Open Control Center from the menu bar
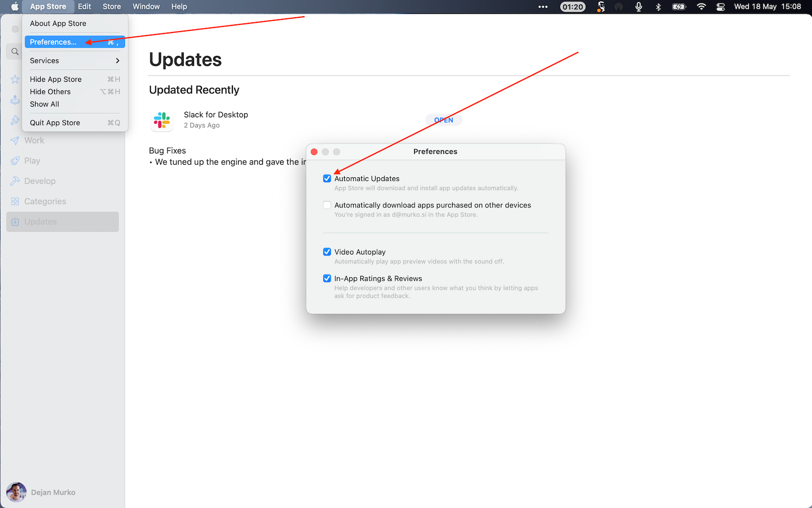The width and height of the screenshot is (812, 508). pos(720,7)
